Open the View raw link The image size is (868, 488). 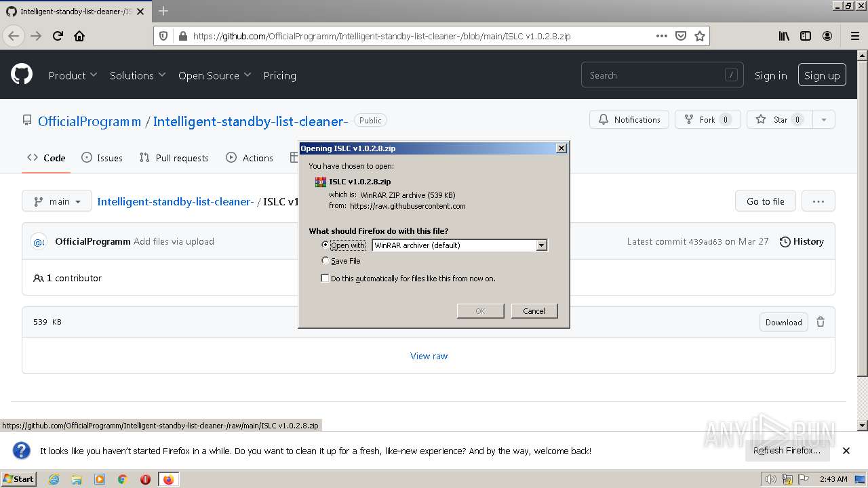(429, 355)
